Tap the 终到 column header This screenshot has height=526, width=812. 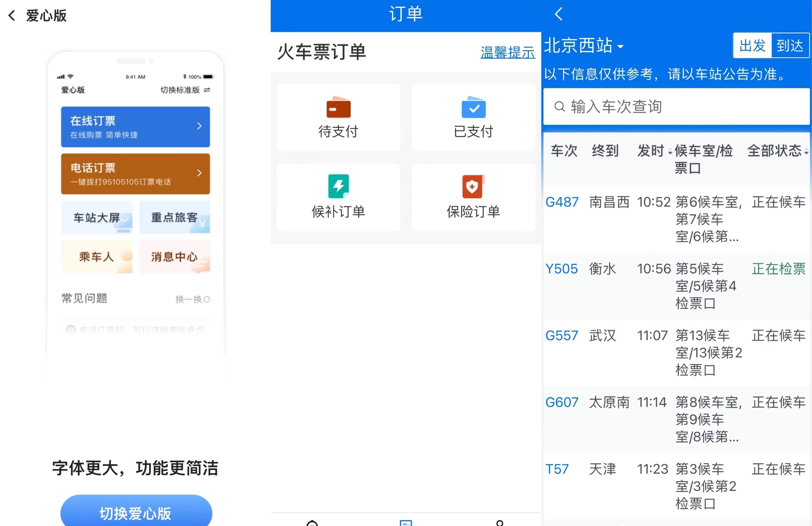(605, 150)
